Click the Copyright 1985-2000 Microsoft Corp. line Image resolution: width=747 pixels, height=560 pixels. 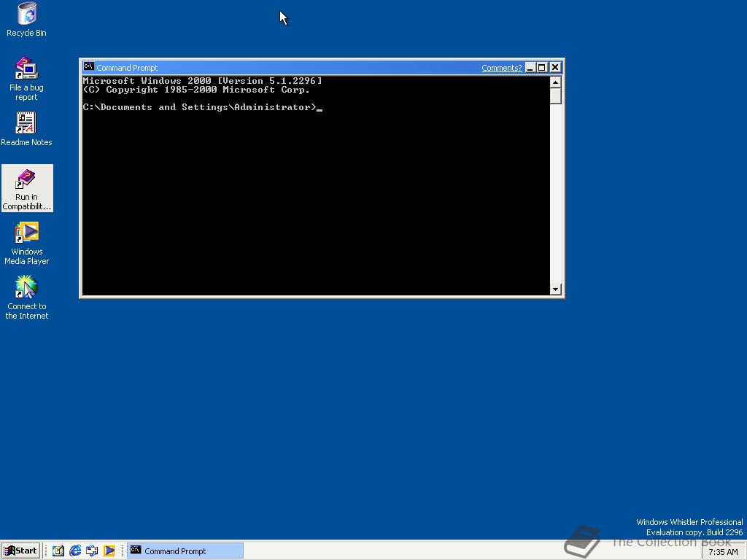(x=196, y=90)
